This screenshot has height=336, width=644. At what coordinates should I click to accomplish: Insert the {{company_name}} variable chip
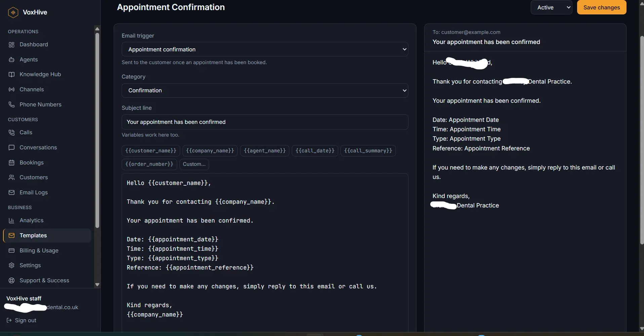pos(210,151)
